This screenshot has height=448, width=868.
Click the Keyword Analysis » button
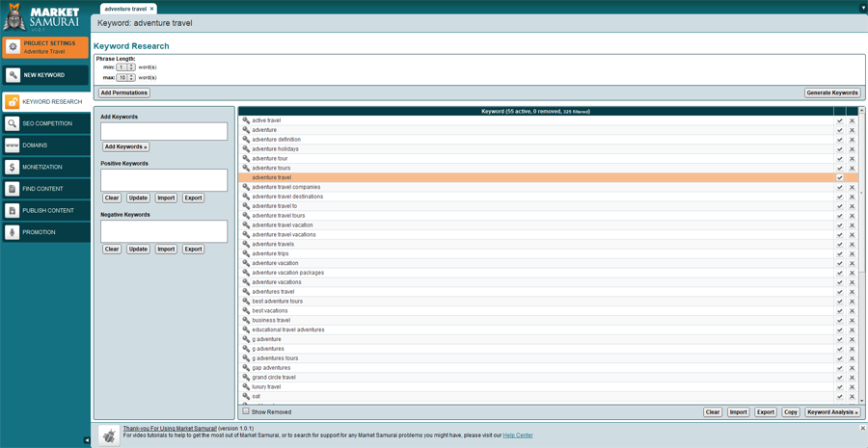(832, 412)
